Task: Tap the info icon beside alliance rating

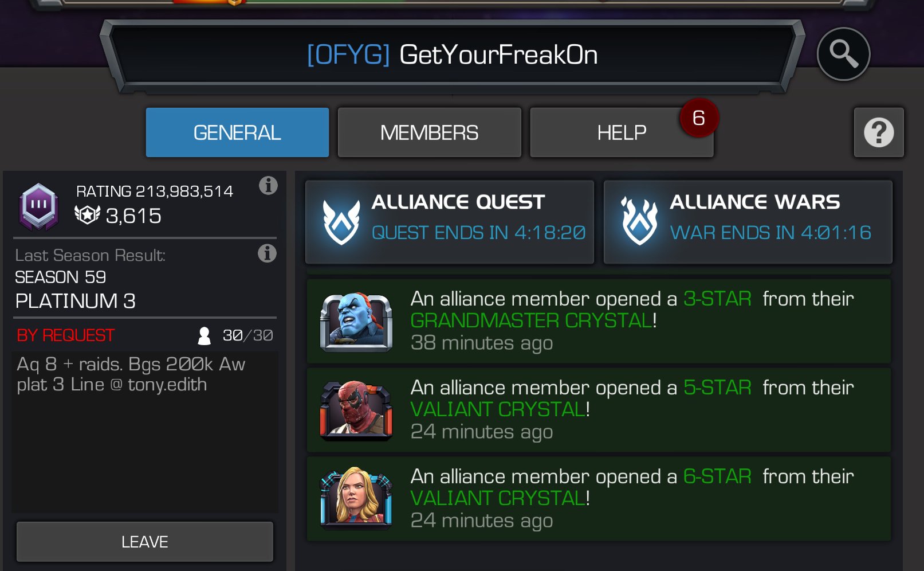Action: tap(268, 185)
